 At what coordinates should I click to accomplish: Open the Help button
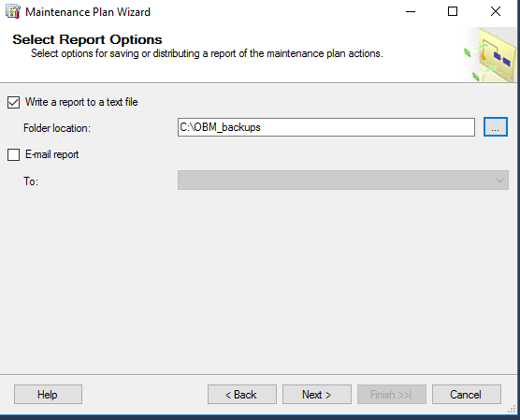coord(48,395)
